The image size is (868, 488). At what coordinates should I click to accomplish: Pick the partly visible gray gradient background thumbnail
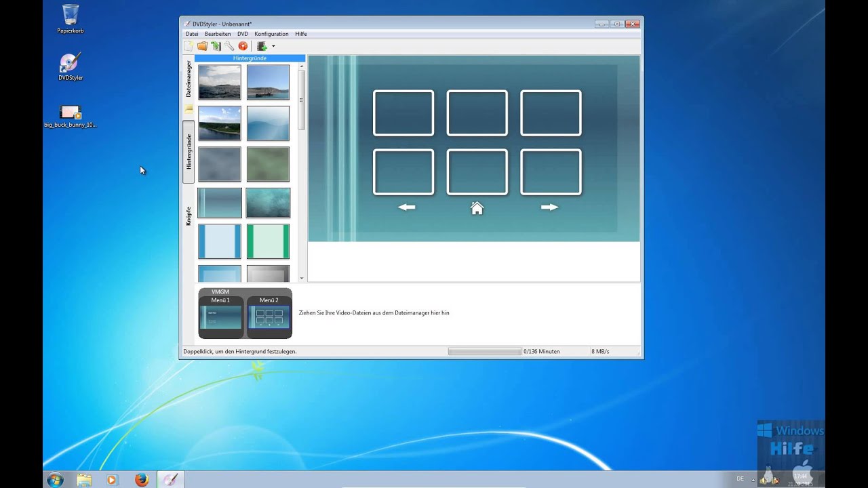click(268, 274)
